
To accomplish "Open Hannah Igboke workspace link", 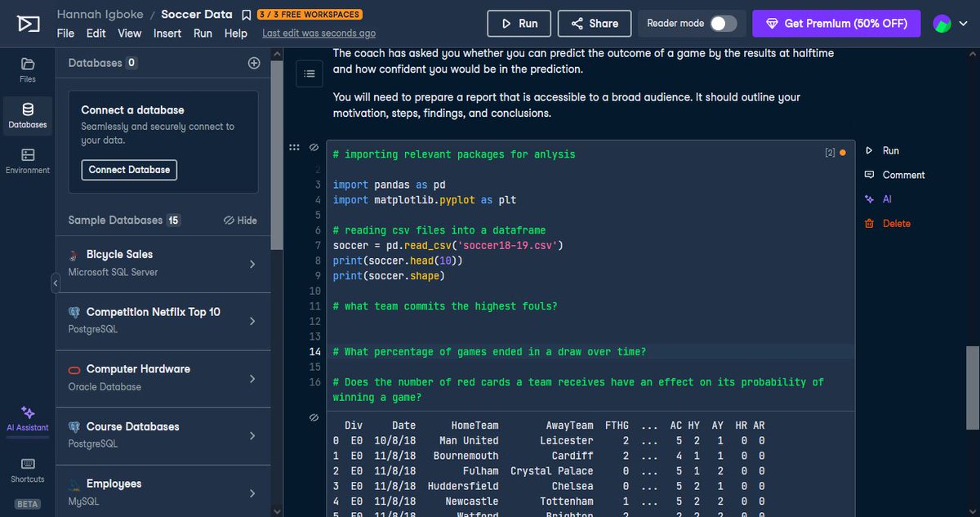I will coord(99,15).
